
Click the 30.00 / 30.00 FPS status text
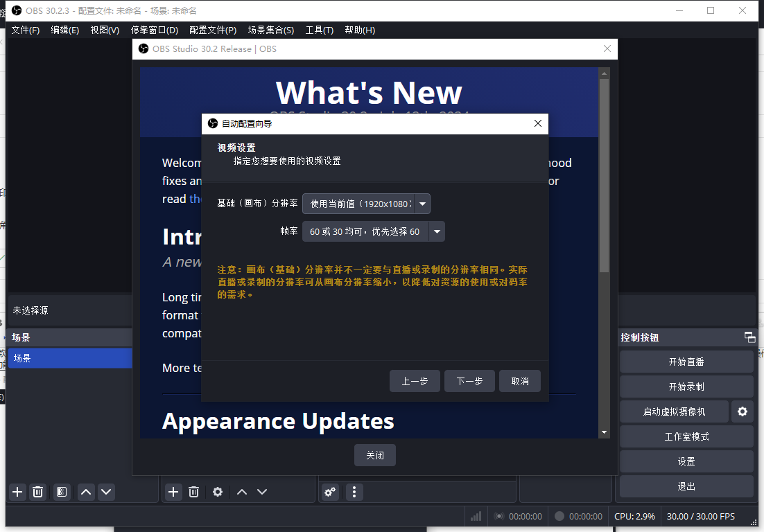(x=701, y=517)
